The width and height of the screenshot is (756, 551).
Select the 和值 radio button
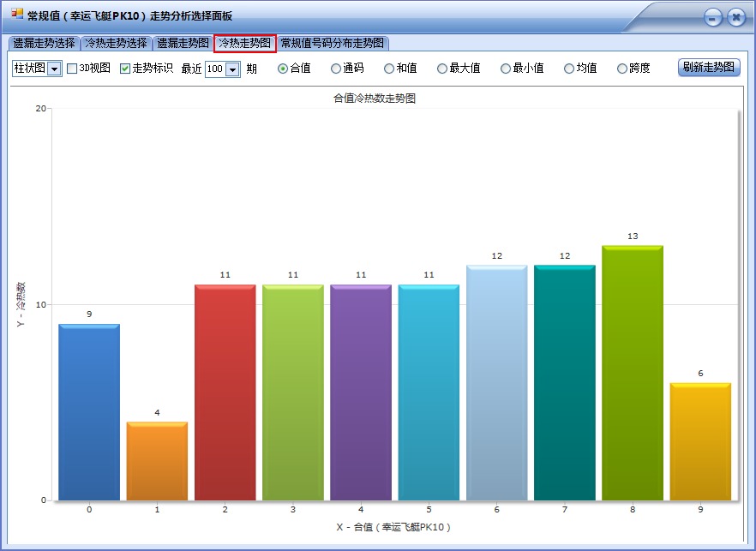tap(389, 69)
